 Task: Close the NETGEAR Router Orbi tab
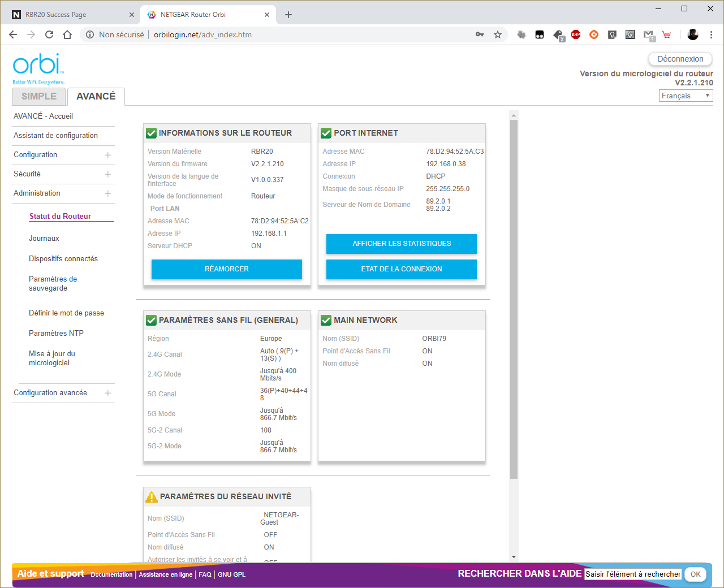(267, 15)
